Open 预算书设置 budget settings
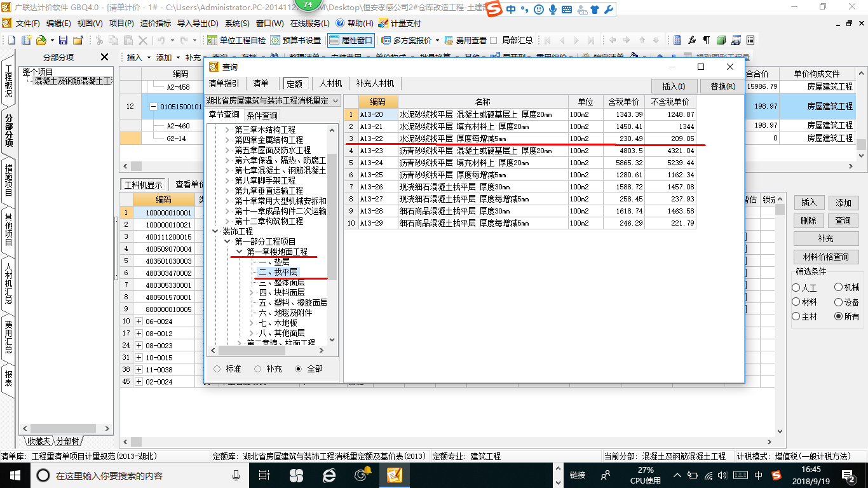This screenshot has height=488, width=868. [x=296, y=40]
